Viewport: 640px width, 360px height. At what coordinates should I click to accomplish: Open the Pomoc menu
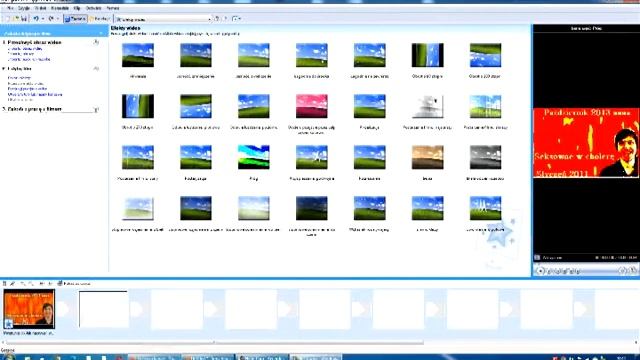coord(113,8)
